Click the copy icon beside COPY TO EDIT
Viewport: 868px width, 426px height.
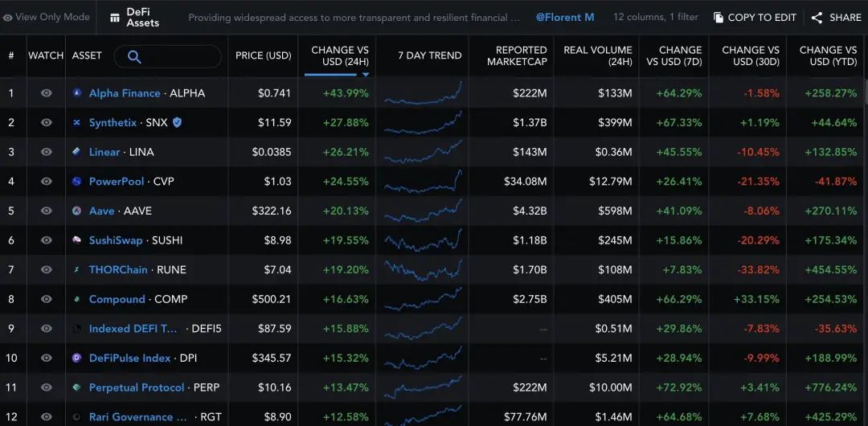[x=719, y=18]
